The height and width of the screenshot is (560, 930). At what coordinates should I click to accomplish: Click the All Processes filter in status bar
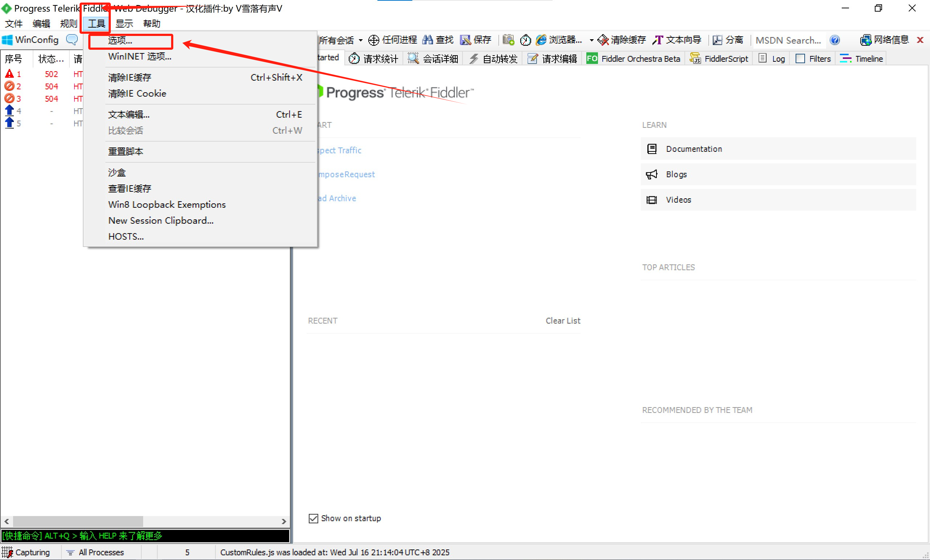point(95,552)
